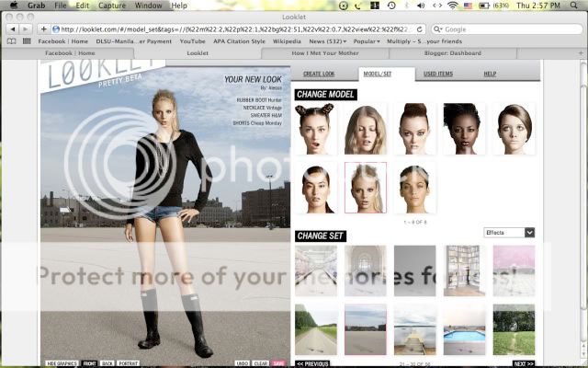Choose the long wavy blonde model
Viewport: 588px width, 368px height.
point(366,129)
